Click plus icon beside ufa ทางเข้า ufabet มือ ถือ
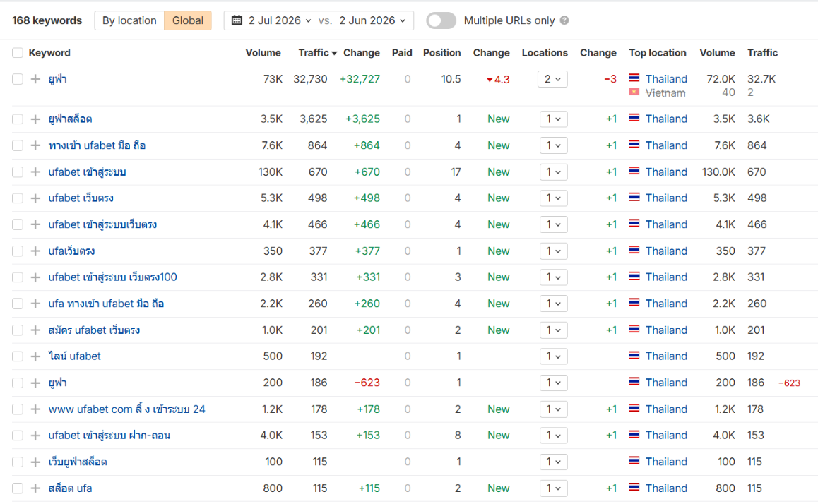 pyautogui.click(x=35, y=304)
